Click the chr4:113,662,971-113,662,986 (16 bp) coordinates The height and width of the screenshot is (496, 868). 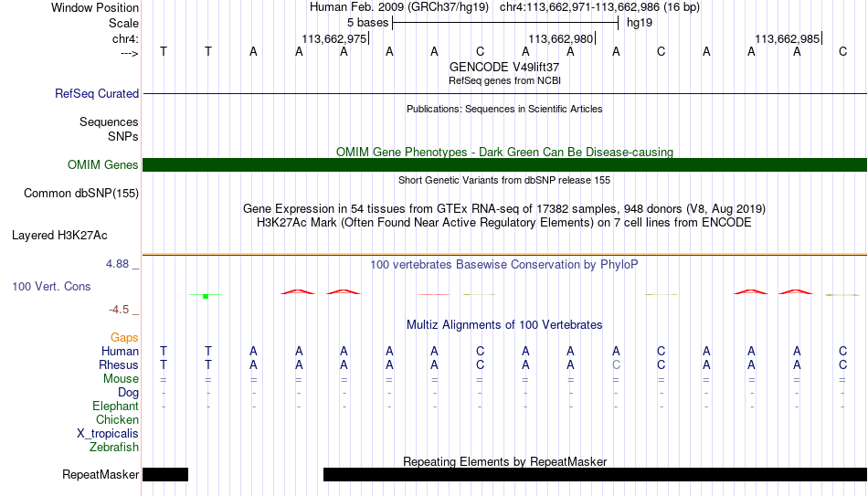(x=599, y=7)
